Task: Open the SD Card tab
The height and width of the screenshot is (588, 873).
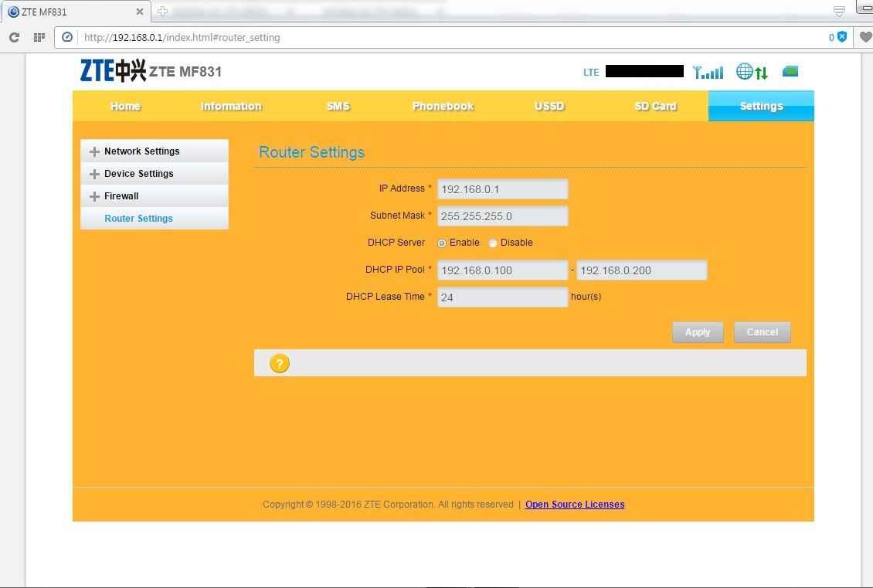Action: (x=655, y=106)
